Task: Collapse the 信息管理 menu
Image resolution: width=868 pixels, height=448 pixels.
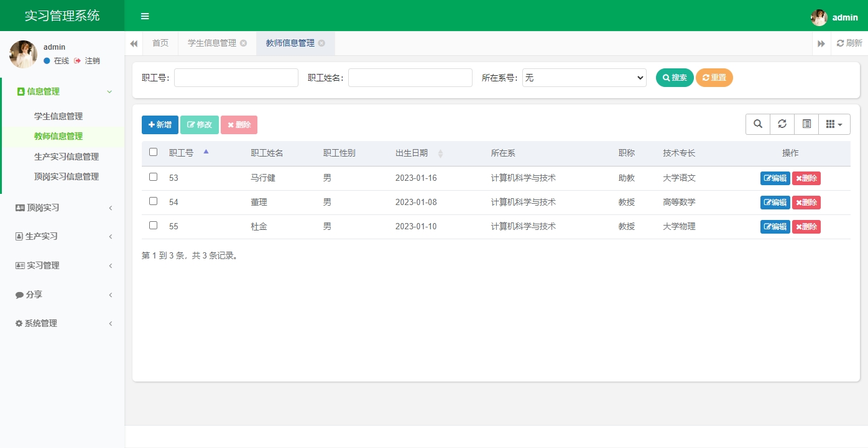Action: coord(63,91)
